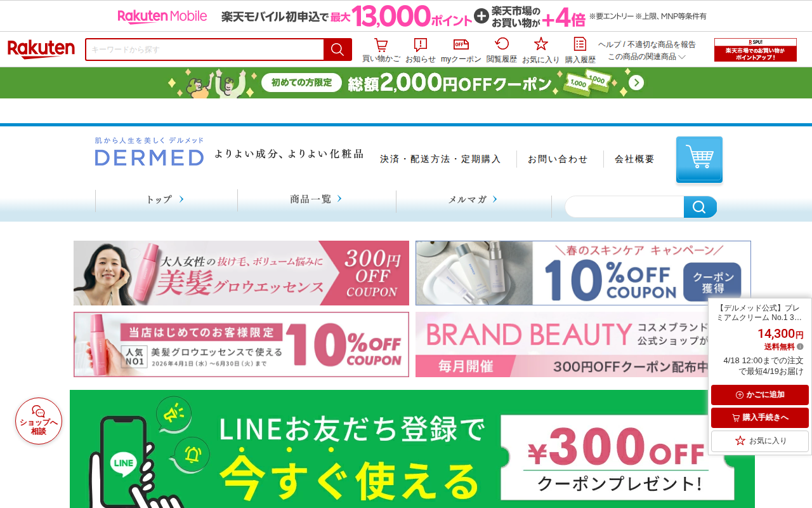The image size is (812, 508).
Task: Click the かごに追加 button
Action: tap(759, 395)
